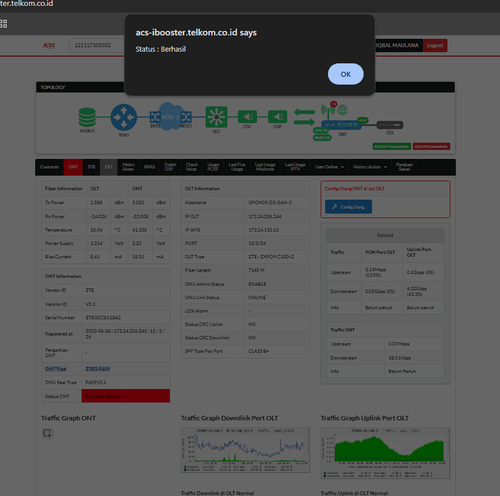Click the reload icon under Traffic Graph ONT
Image resolution: width=500 pixels, height=496 pixels.
click(47, 433)
